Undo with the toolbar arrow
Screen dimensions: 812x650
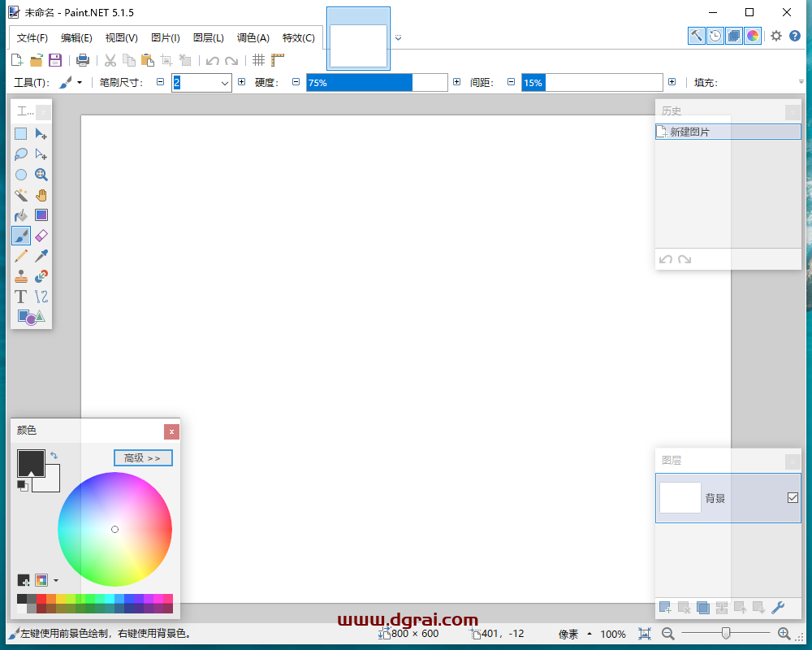212,61
